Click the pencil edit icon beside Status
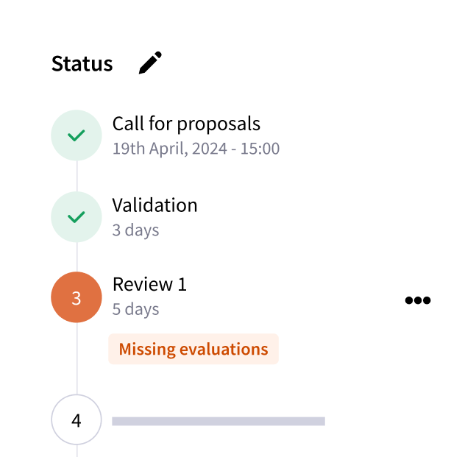Image resolution: width=476 pixels, height=457 pixels. click(x=150, y=63)
